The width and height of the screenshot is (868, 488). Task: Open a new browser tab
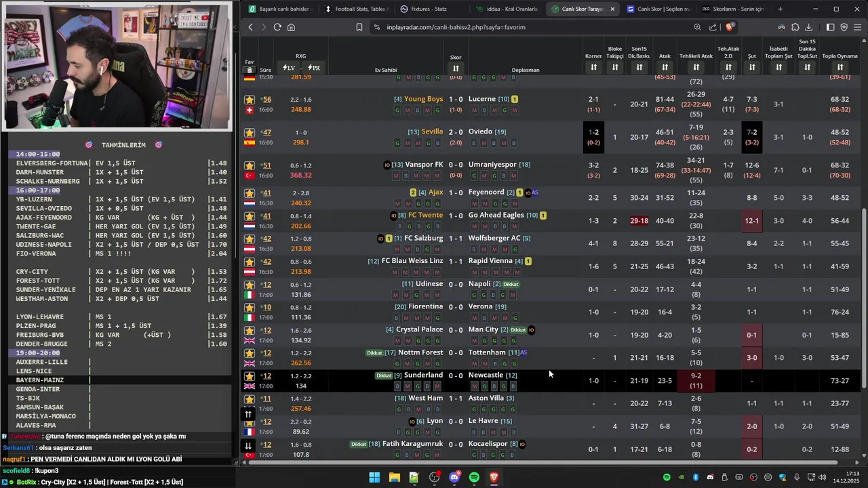point(780,9)
